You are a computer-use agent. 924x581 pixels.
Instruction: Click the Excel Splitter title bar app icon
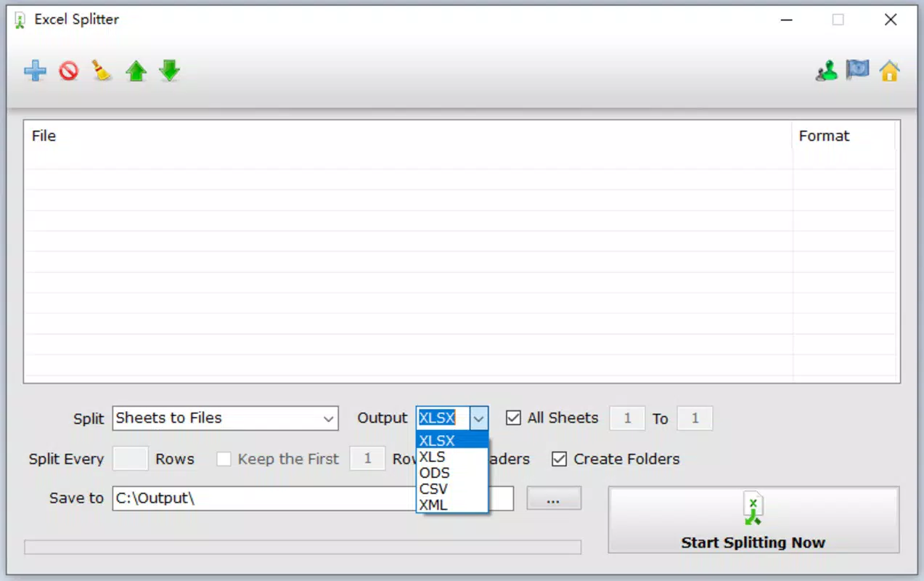tap(20, 20)
